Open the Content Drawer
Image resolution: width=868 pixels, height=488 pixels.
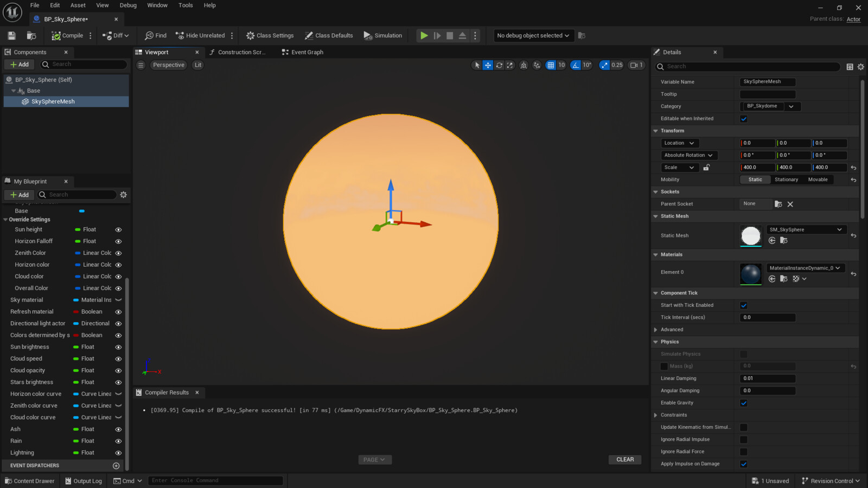pyautogui.click(x=30, y=481)
